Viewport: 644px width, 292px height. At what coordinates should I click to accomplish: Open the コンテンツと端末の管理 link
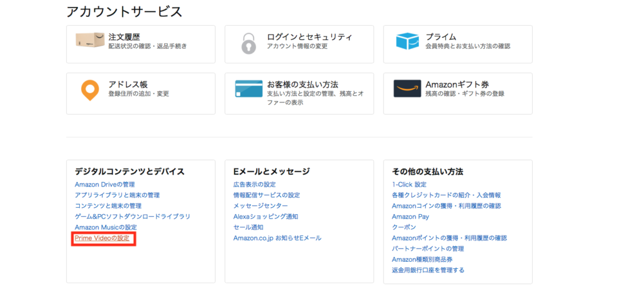pos(108,206)
